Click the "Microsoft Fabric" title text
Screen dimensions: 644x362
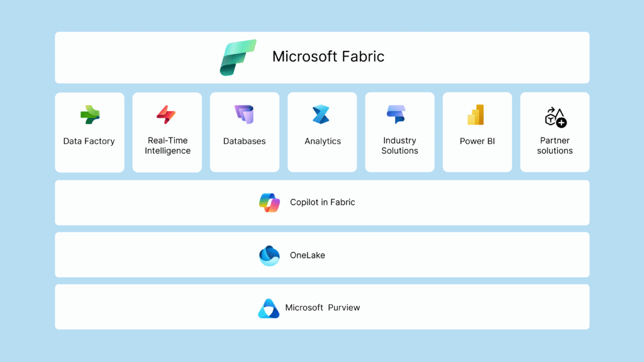pyautogui.click(x=328, y=57)
